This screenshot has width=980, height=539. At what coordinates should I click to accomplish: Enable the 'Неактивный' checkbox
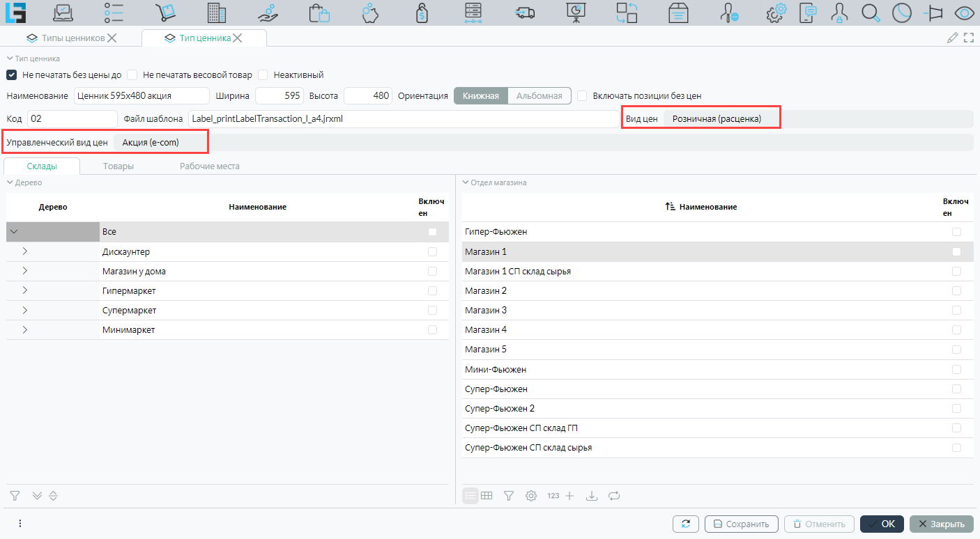(263, 75)
